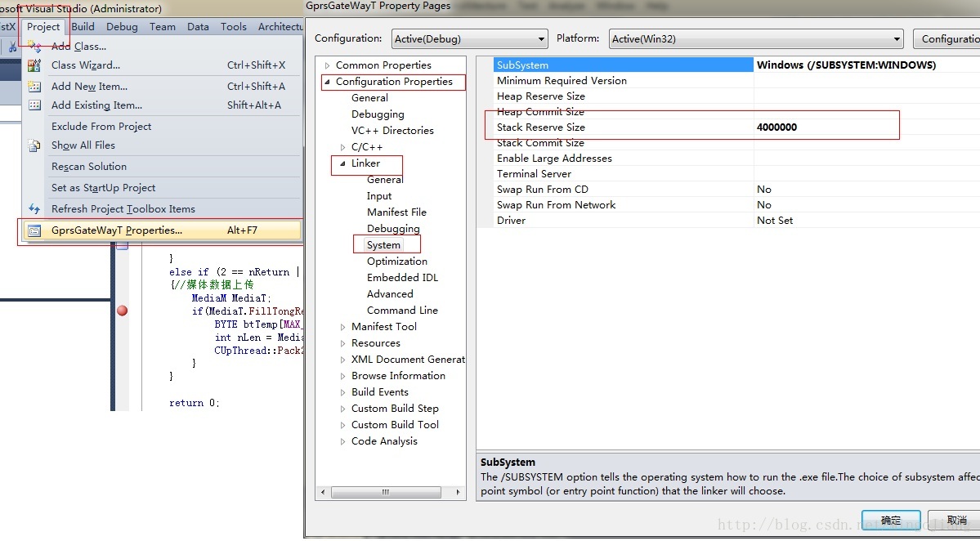Screen dimensions: 980x541
Task: Click the 确定 OK button
Action: tap(891, 521)
